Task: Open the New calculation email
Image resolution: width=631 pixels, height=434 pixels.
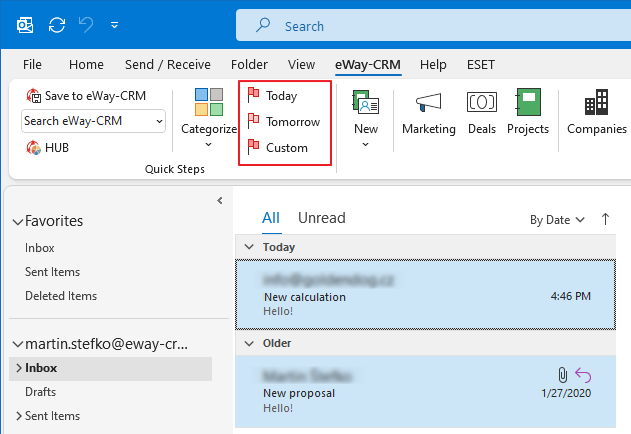Action: [425, 295]
